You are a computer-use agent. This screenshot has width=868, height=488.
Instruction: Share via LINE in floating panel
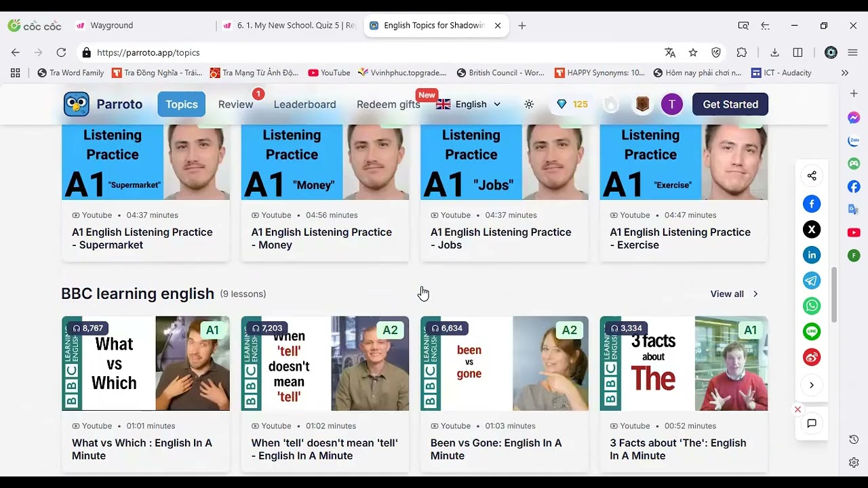click(812, 331)
